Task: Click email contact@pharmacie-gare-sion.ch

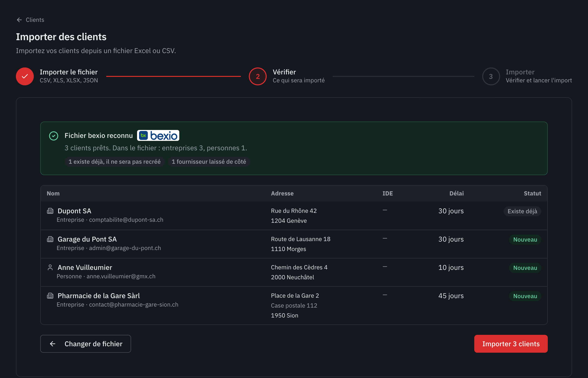Action: point(134,305)
